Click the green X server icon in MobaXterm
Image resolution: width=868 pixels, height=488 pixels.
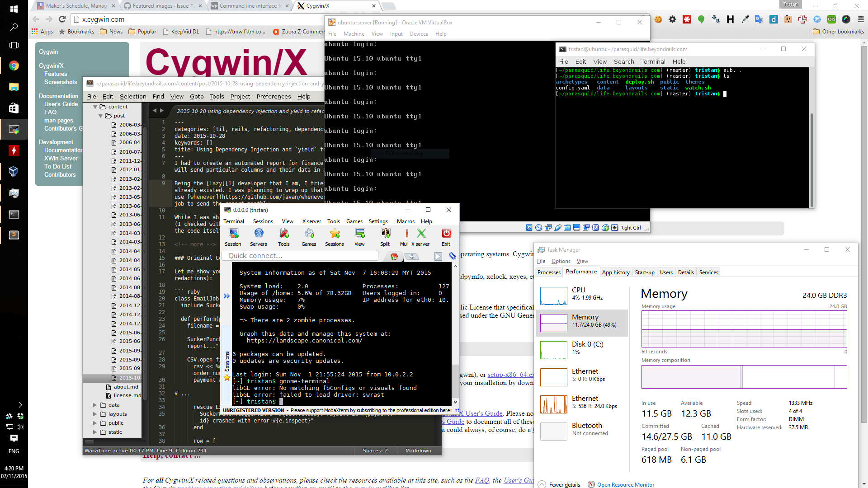(421, 237)
